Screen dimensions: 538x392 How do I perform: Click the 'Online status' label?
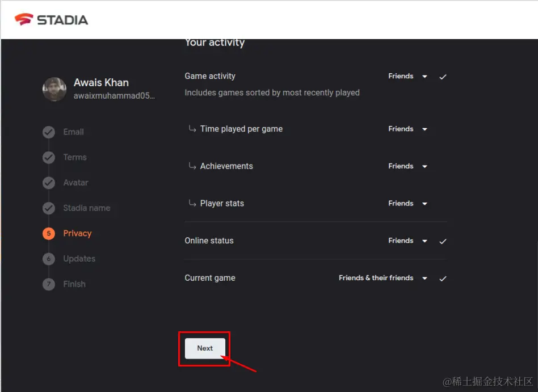209,241
